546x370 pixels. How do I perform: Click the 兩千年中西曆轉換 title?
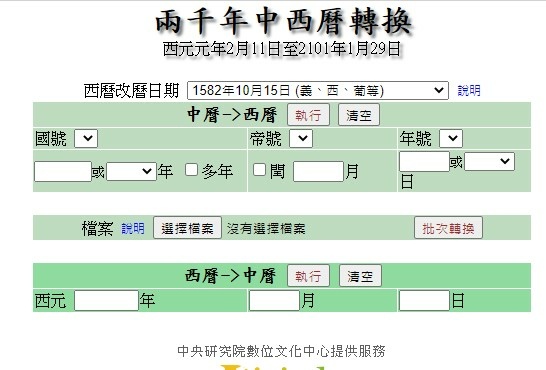coord(283,22)
